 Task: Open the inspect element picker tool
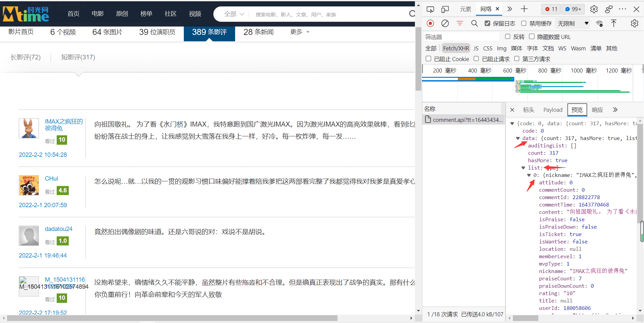click(x=430, y=9)
